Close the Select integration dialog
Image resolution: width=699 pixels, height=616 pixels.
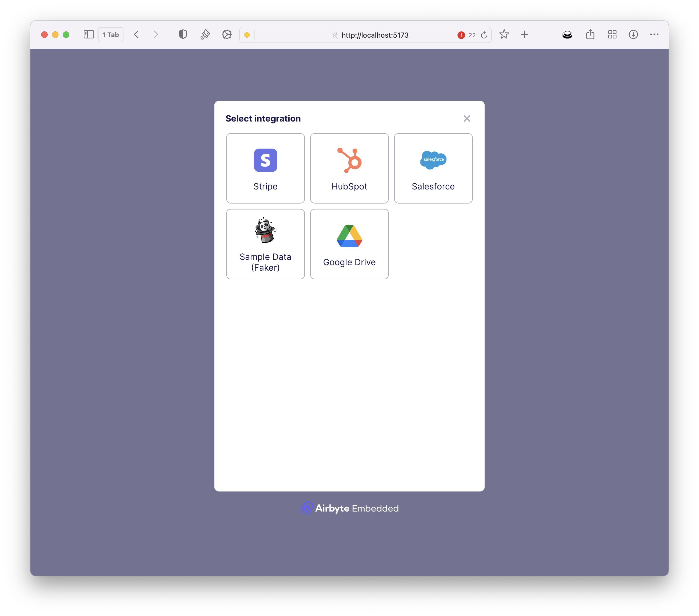tap(467, 119)
